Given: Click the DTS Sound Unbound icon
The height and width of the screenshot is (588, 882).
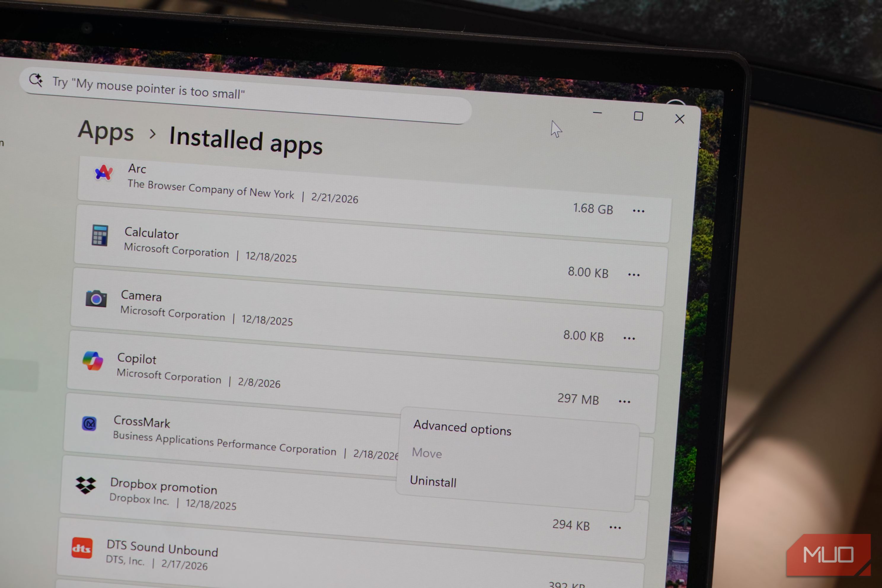Looking at the screenshot, I should tap(82, 548).
